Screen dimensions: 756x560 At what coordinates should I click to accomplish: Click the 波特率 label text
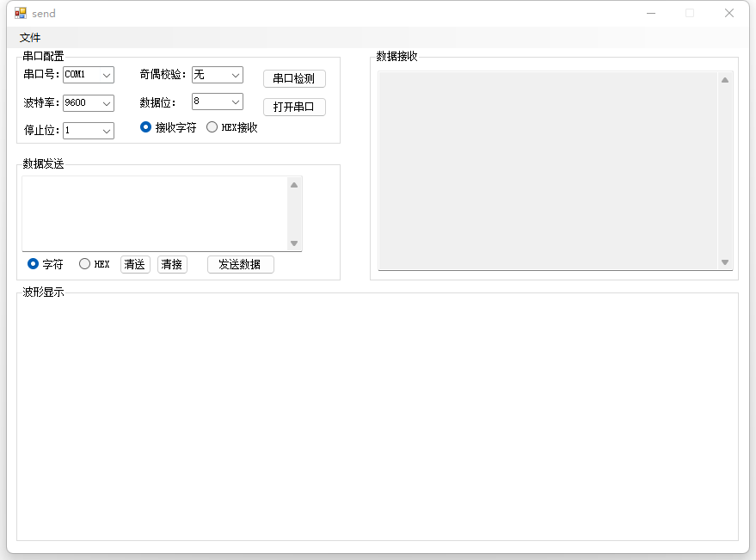pos(41,102)
